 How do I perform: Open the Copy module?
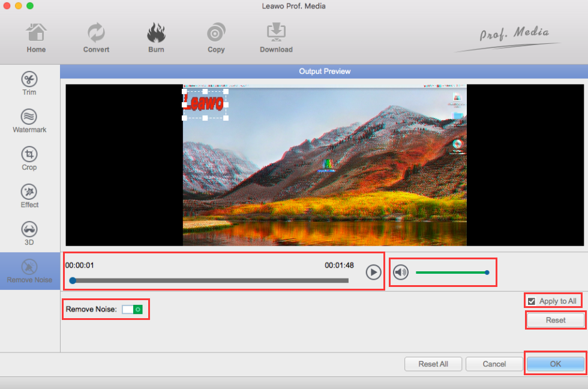(x=216, y=38)
